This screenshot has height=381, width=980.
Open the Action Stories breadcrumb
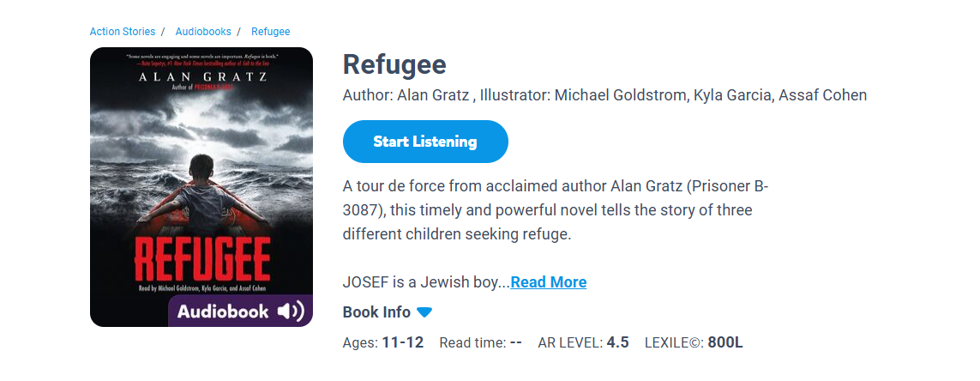(123, 32)
